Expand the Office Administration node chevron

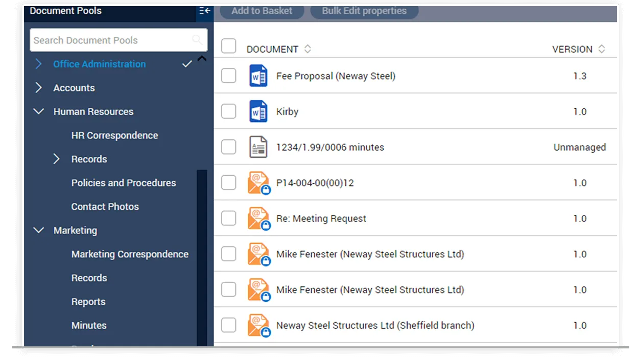pos(39,64)
